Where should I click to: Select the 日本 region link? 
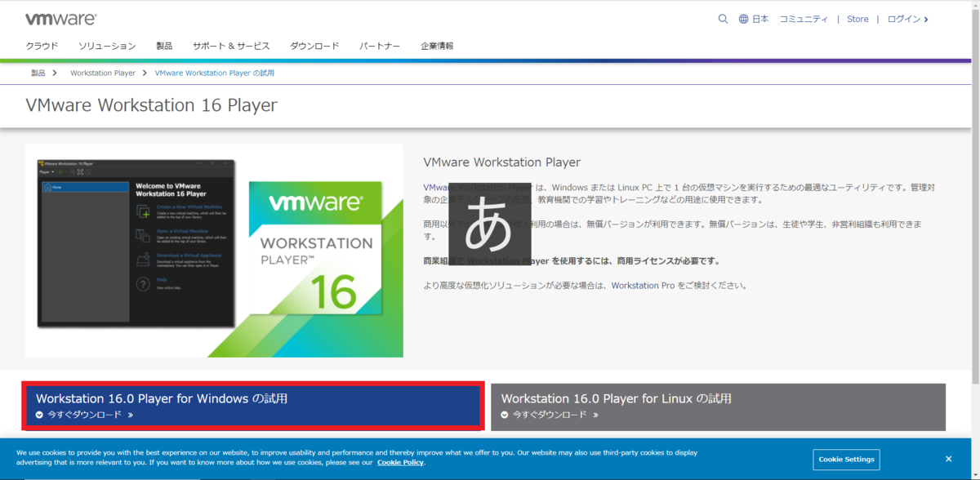[x=760, y=19]
